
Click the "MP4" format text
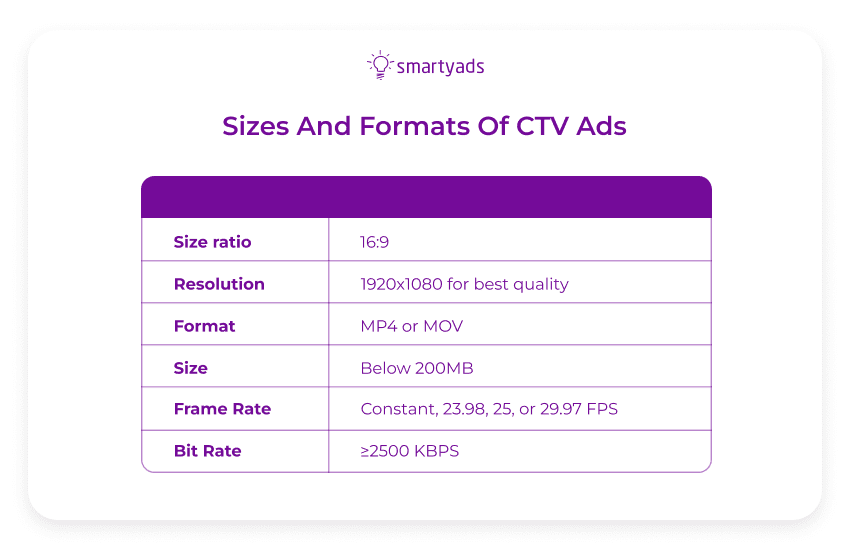(x=379, y=326)
